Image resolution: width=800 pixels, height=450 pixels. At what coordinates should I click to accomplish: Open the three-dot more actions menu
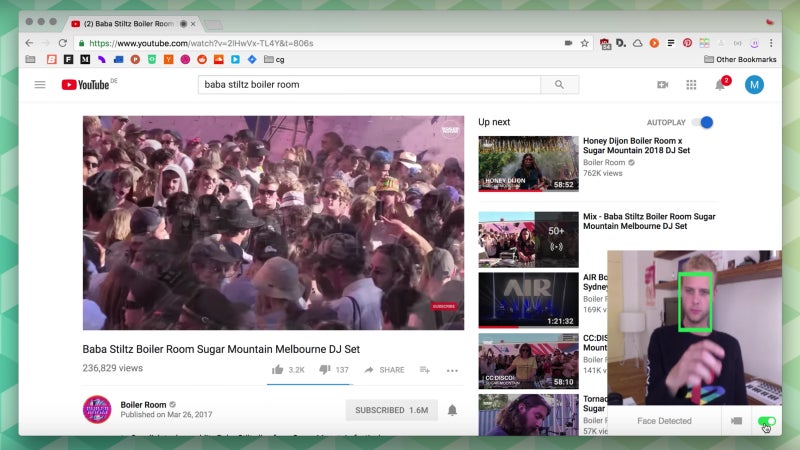pyautogui.click(x=452, y=370)
